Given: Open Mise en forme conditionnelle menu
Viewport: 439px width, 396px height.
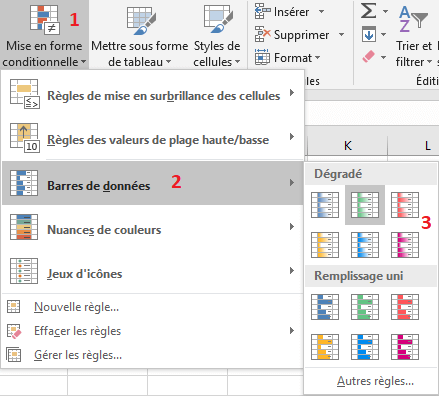Looking at the screenshot, I should [x=44, y=35].
